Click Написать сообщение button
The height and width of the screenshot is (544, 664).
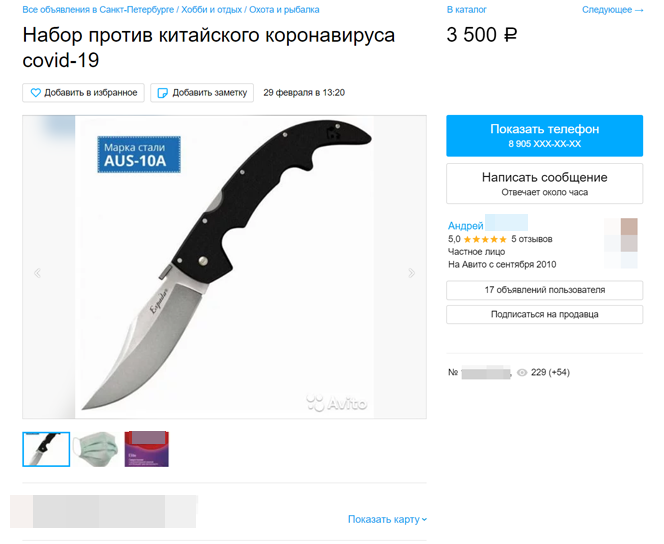[x=545, y=184]
